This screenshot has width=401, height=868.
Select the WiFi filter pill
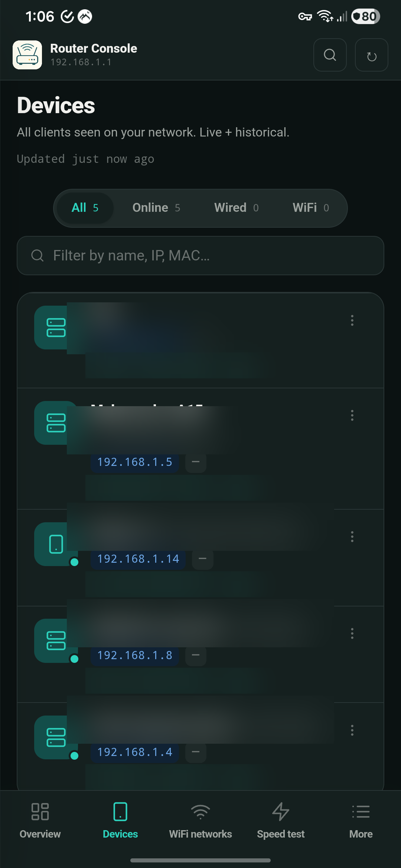point(311,208)
